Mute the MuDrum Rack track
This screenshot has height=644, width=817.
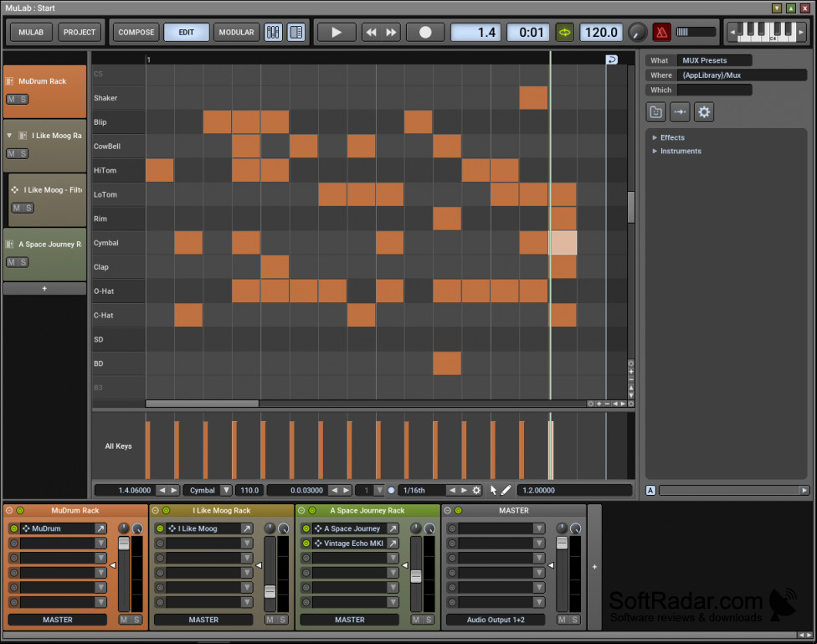pyautogui.click(x=11, y=99)
